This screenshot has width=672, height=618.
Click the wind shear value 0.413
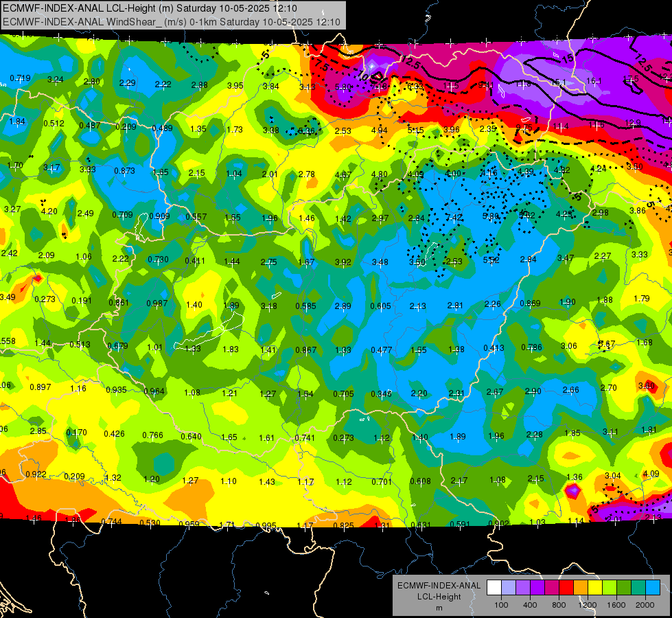[494, 348]
